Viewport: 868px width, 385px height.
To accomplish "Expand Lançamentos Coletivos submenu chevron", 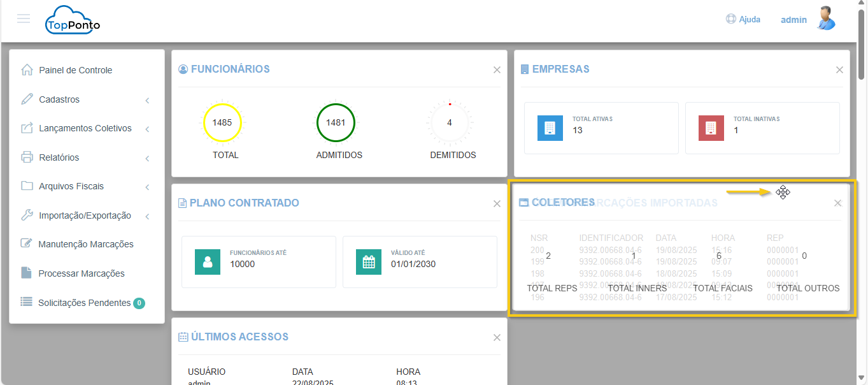I will [x=147, y=129].
